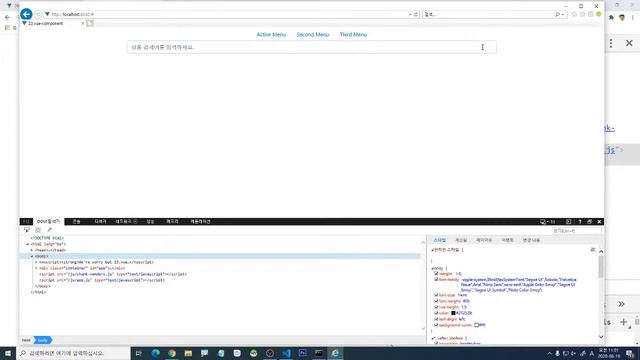Open the styles tab in the right pane
Screen dimensions: 640x360
pyautogui.click(x=440, y=240)
